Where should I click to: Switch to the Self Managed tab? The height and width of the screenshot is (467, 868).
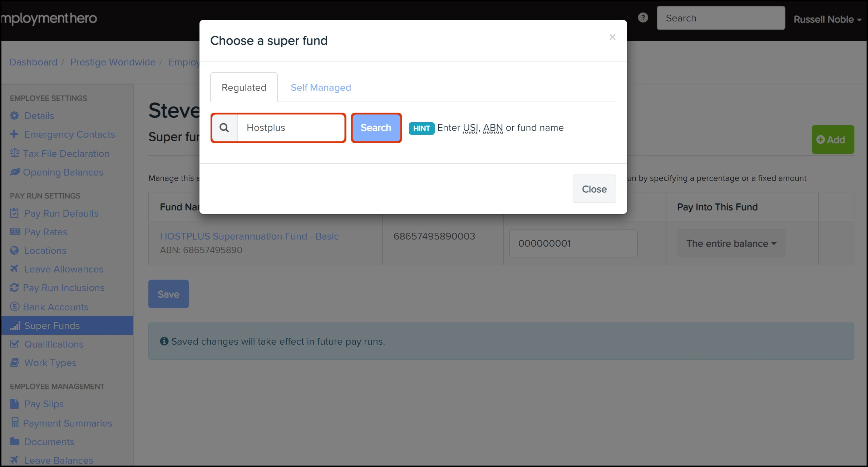pos(321,88)
